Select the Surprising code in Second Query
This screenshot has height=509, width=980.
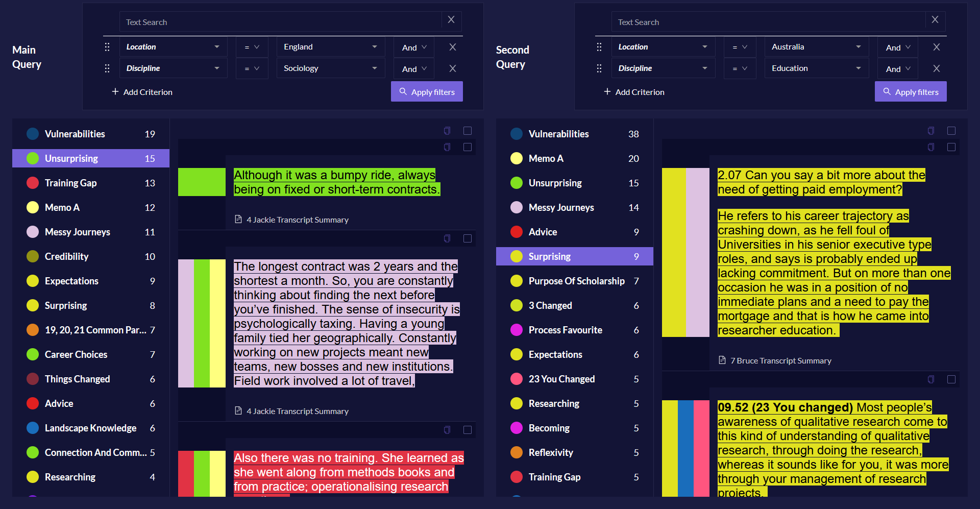[574, 256]
